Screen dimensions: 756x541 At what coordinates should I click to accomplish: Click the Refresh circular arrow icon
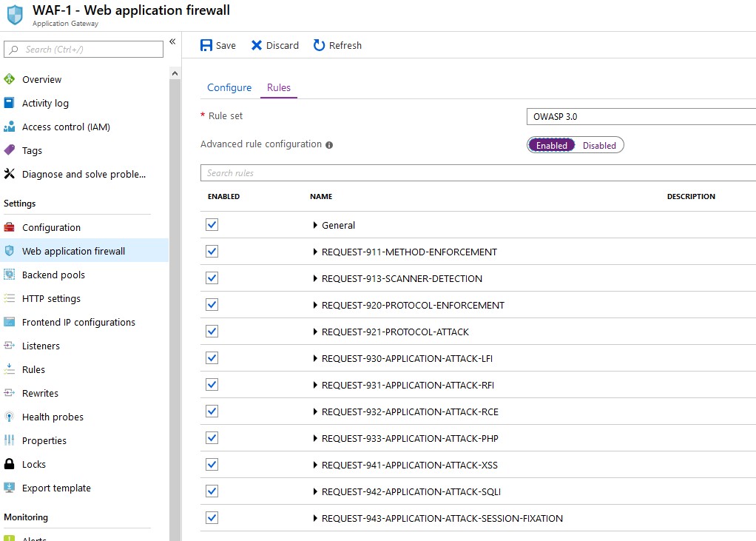[319, 45]
